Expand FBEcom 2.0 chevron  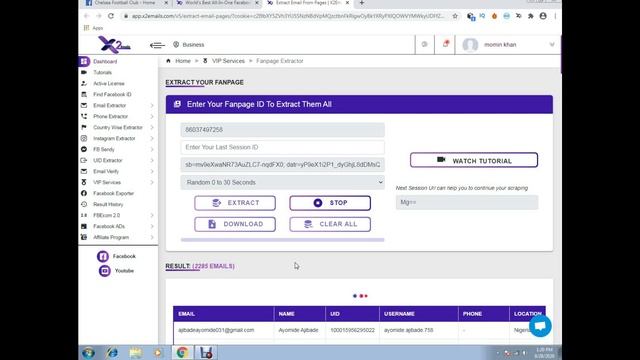[152, 215]
